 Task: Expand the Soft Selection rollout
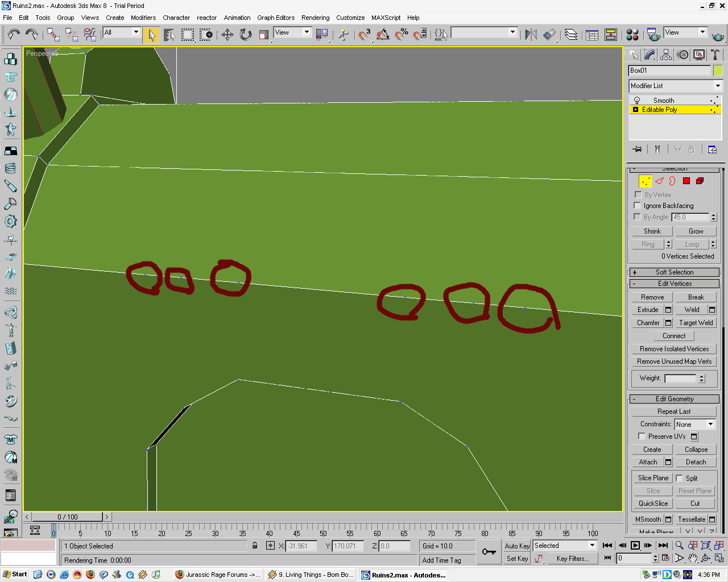(x=675, y=272)
